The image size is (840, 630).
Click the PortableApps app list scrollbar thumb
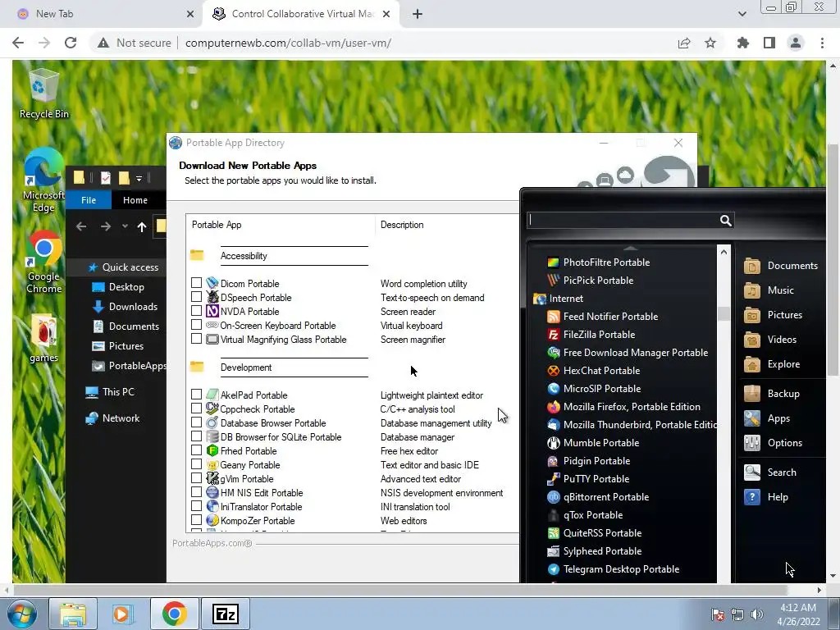tap(724, 313)
